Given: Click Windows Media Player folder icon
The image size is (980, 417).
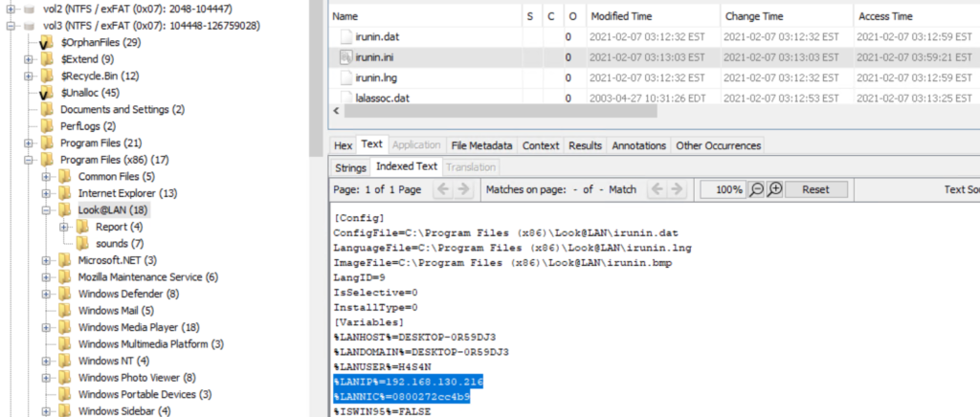Looking at the screenshot, I should pos(65,327).
